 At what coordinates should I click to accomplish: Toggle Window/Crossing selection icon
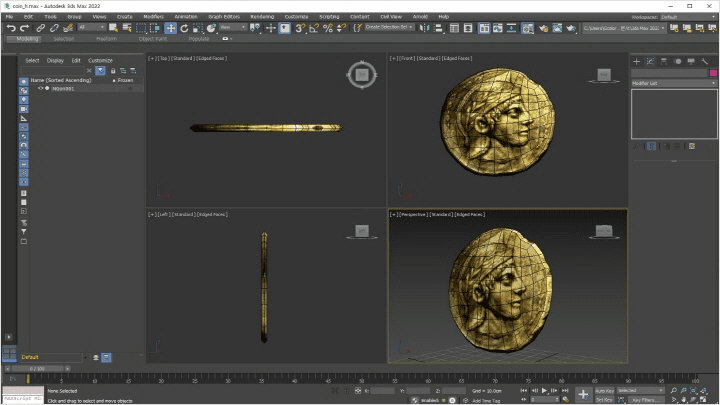pyautogui.click(x=155, y=28)
